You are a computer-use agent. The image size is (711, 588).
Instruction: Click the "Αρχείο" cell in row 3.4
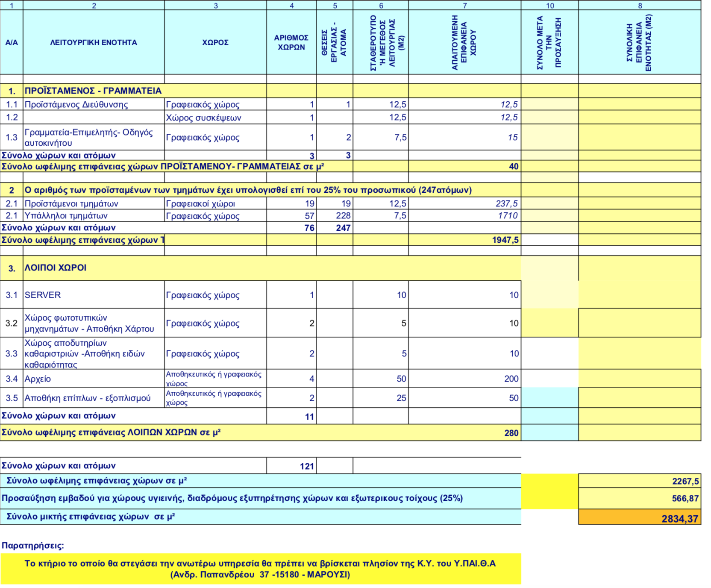(38, 379)
